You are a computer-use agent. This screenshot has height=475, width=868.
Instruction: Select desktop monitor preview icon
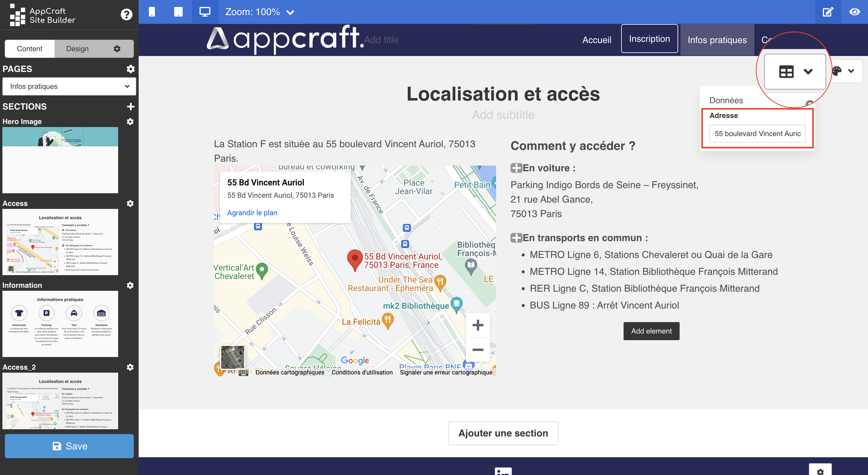pos(205,12)
